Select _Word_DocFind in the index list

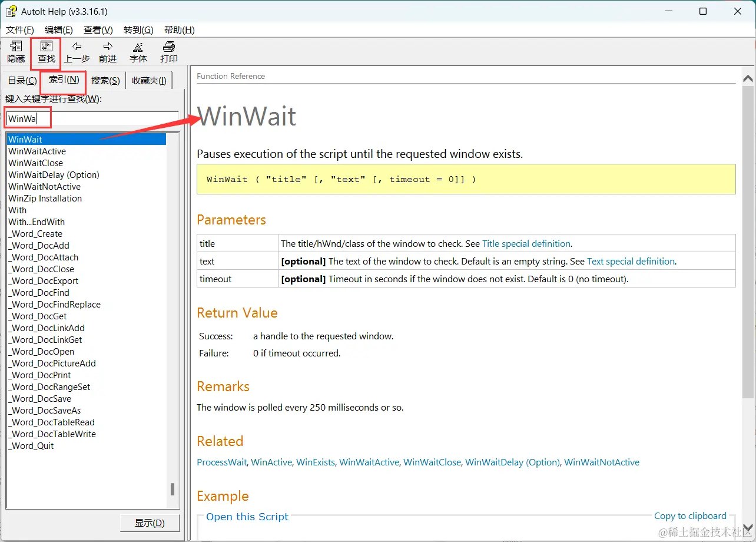tap(39, 293)
